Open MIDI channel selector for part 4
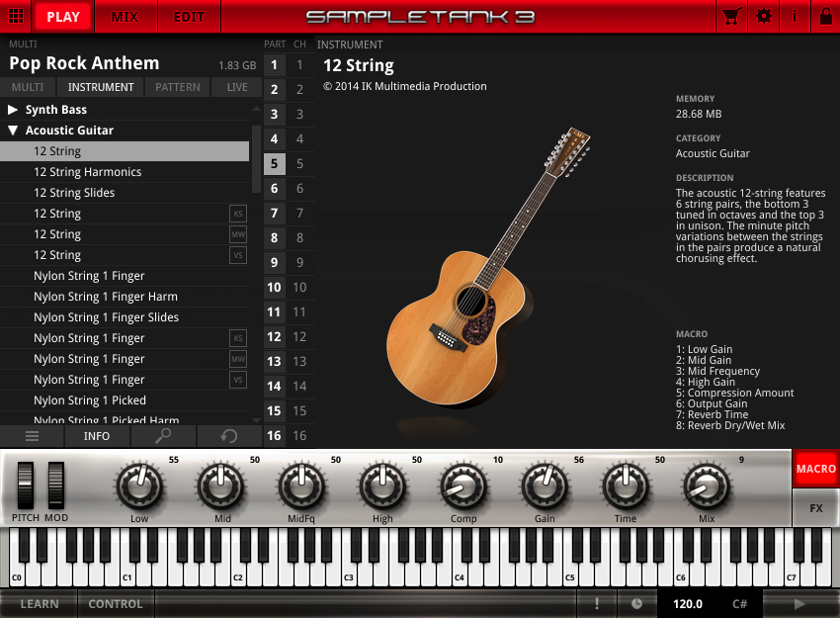Image resolution: width=840 pixels, height=618 pixels. coord(300,138)
